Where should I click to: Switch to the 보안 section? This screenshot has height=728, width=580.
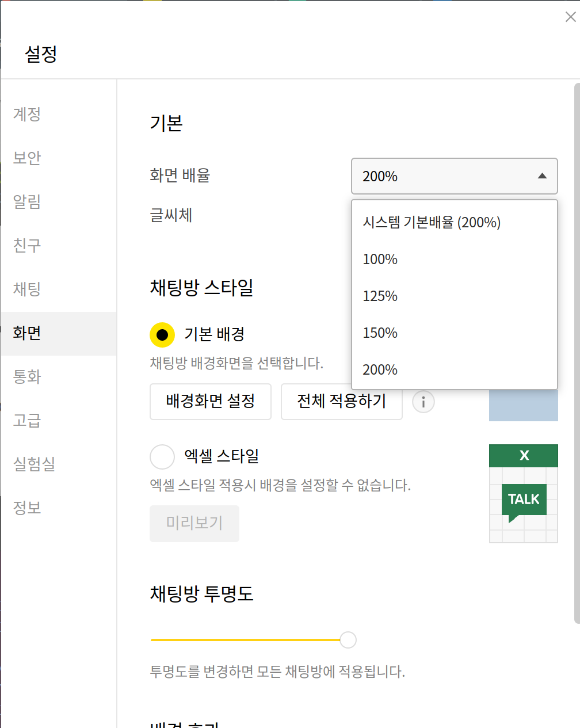click(x=26, y=158)
